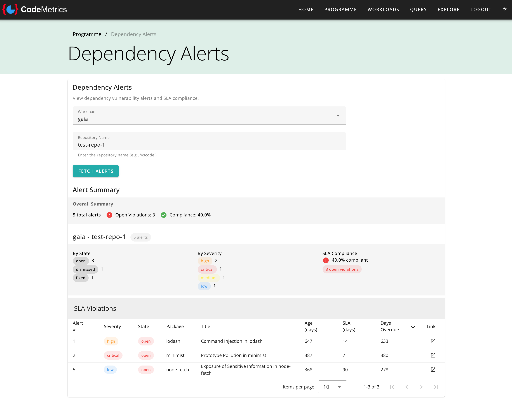Open external link for node-fetch alert

tap(433, 369)
